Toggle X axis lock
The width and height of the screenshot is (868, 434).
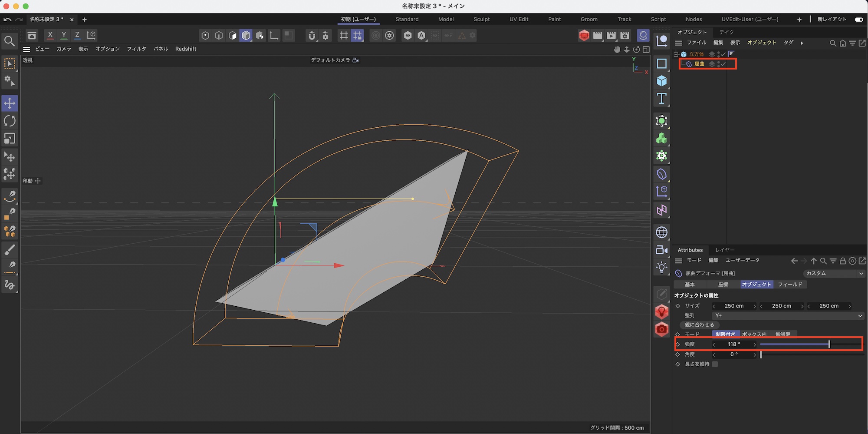point(50,35)
